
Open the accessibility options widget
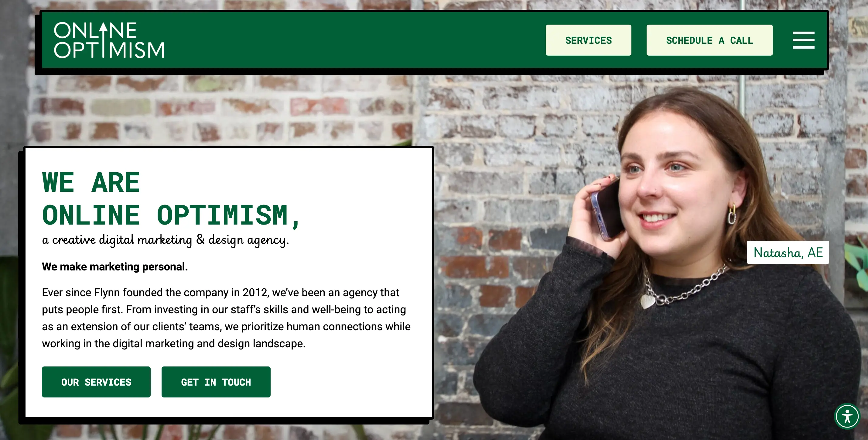(x=847, y=416)
